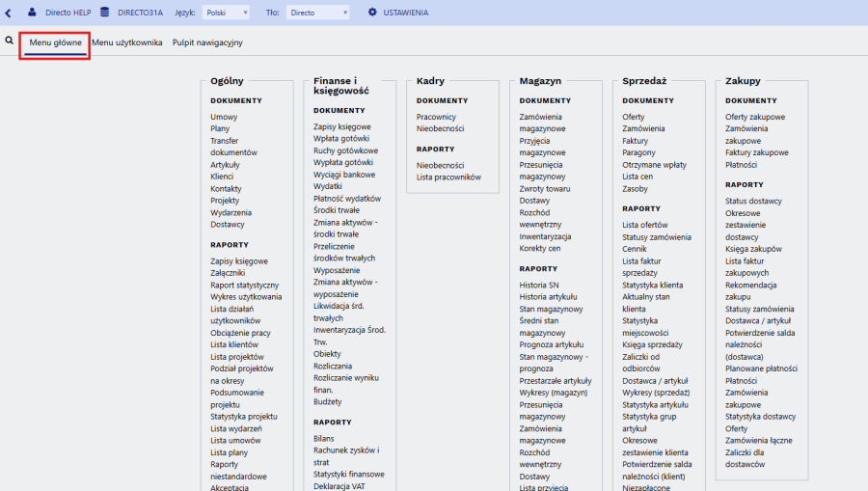
Task: Click the back arrow icon in header
Action: 8,13
